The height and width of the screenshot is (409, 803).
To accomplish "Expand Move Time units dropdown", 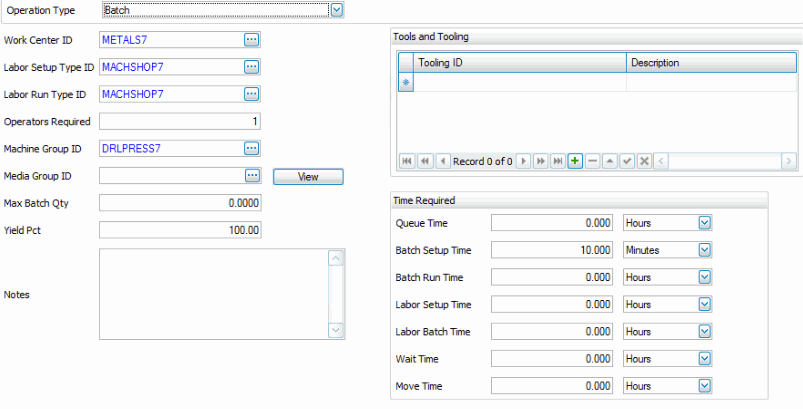I will 705,385.
